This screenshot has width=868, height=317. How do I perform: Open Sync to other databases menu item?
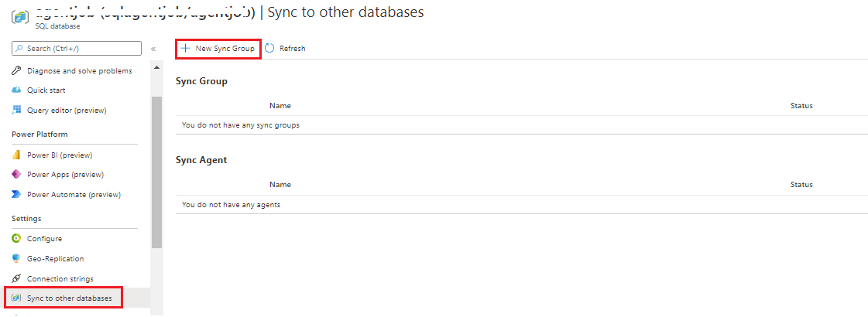[x=69, y=298]
